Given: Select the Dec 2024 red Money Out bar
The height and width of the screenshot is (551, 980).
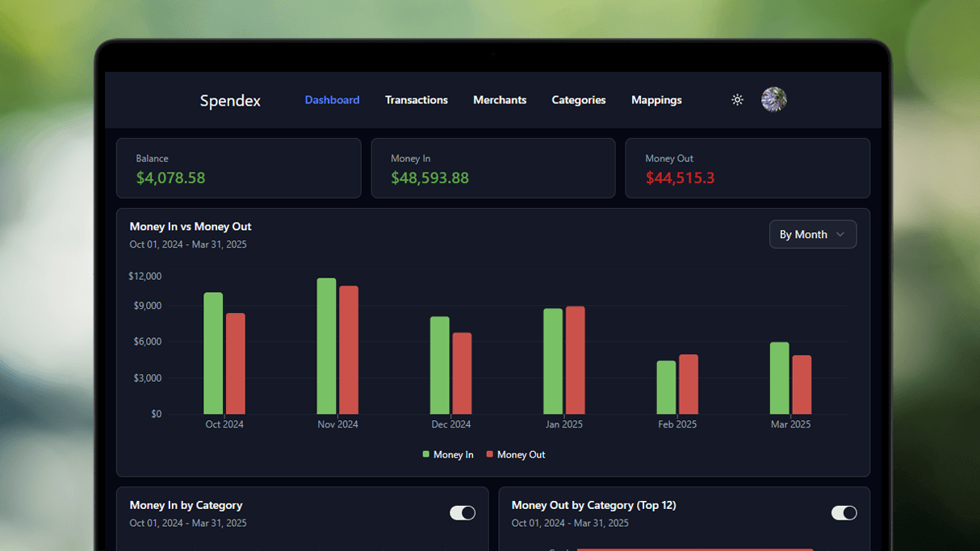Looking at the screenshot, I should point(462,374).
